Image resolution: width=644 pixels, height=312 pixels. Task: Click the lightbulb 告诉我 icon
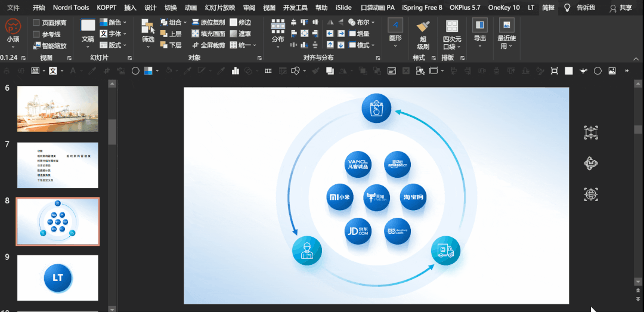click(x=567, y=7)
